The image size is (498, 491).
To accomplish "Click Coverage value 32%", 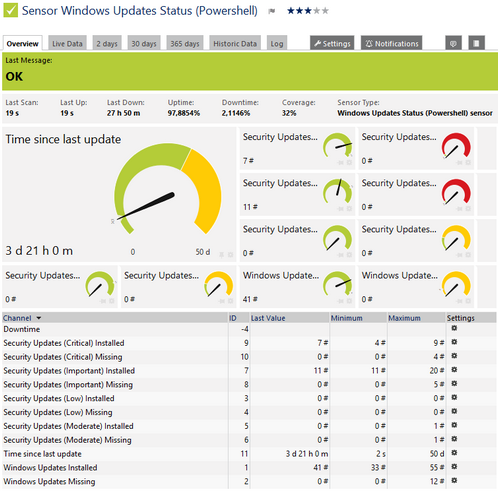I will point(289,113).
